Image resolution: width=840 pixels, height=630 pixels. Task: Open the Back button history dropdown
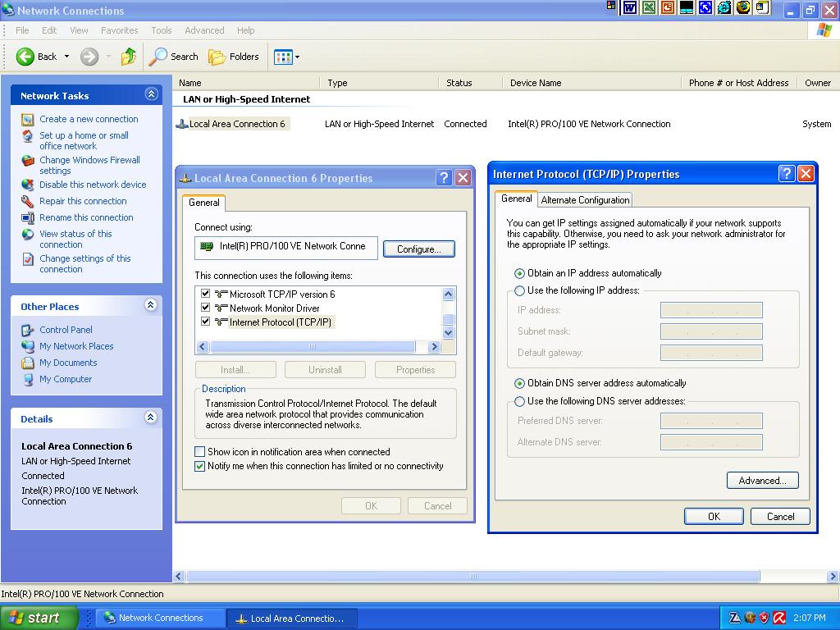[x=67, y=57]
